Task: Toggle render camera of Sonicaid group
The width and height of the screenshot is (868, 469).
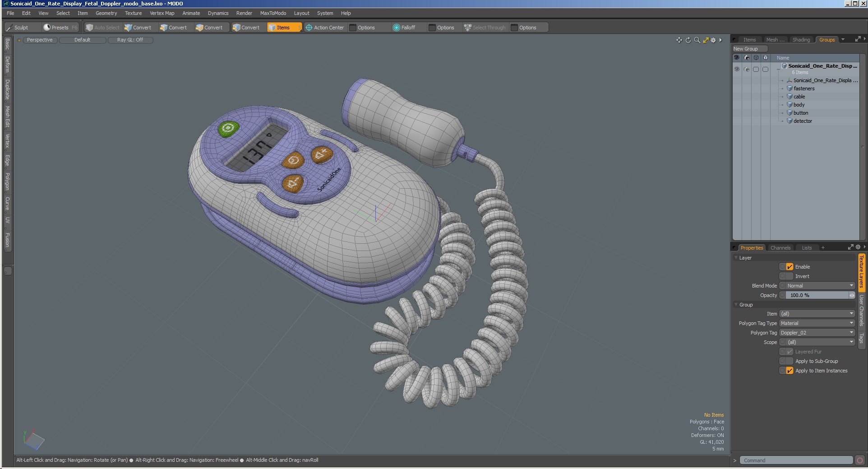Action: click(x=747, y=70)
